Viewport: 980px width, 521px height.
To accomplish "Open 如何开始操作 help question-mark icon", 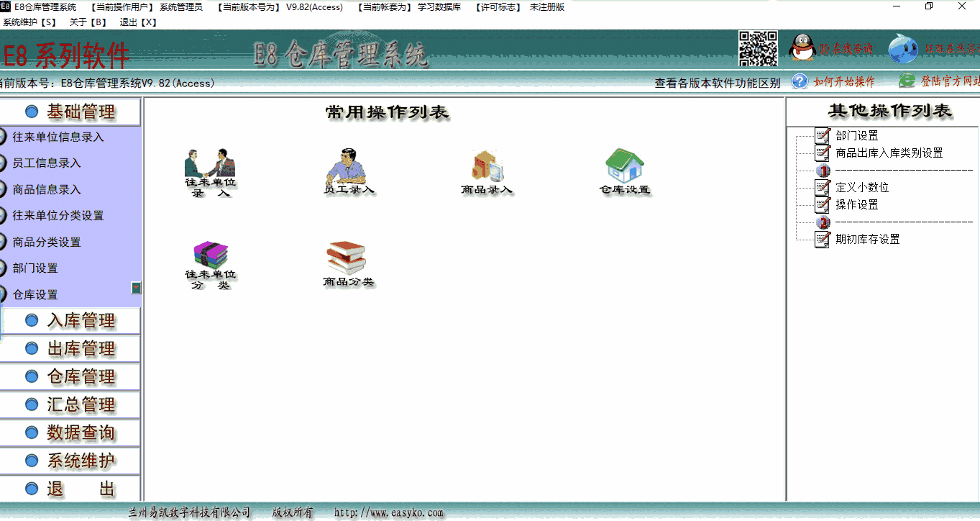I will point(798,81).
